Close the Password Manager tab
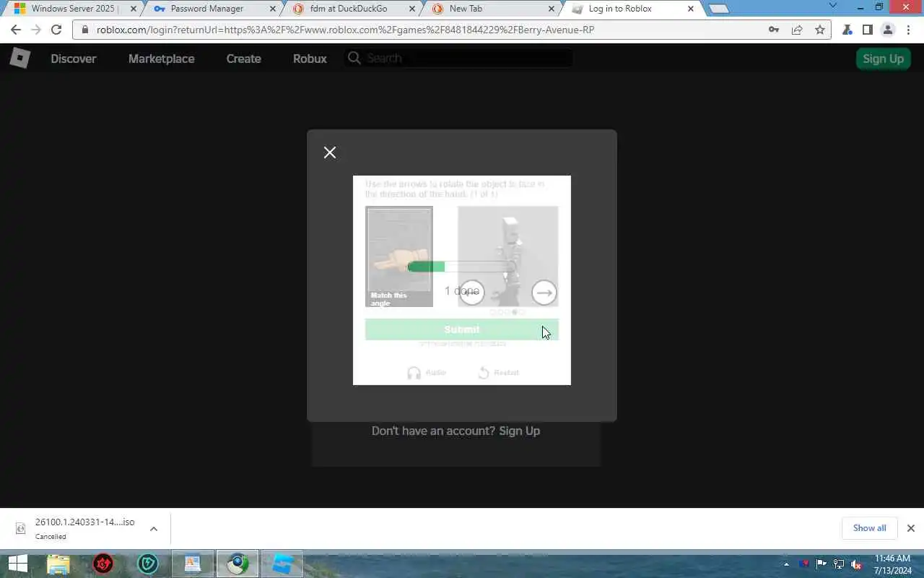 [x=272, y=9]
